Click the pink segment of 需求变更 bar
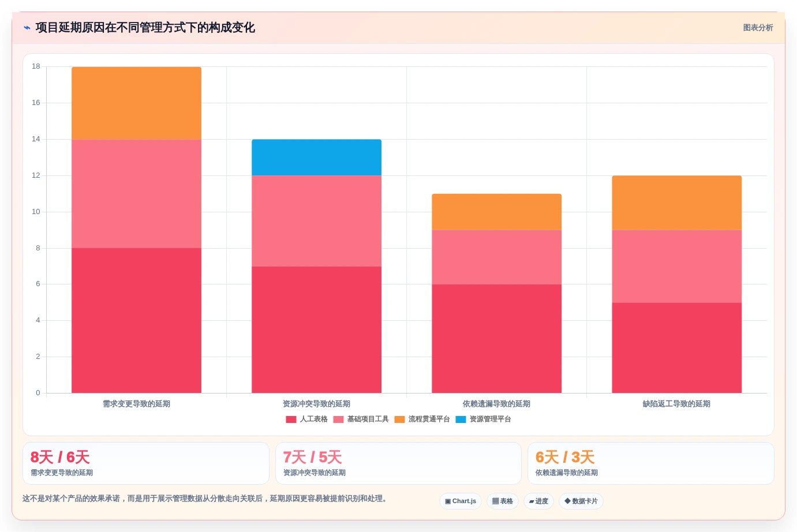 [136, 194]
